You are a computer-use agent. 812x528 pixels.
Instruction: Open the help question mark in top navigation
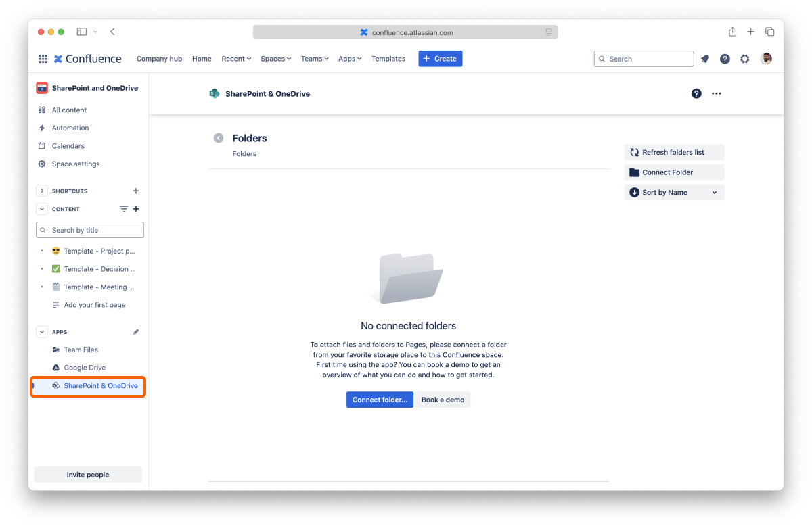[725, 59]
